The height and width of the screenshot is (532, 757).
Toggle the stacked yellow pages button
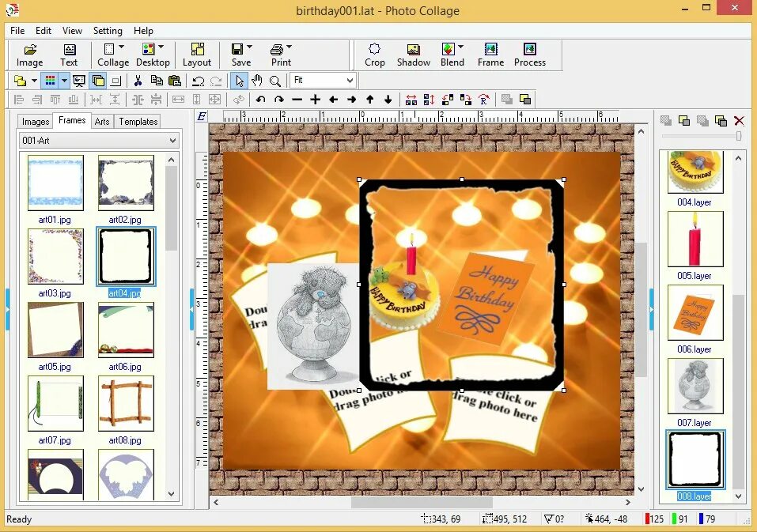coord(98,81)
